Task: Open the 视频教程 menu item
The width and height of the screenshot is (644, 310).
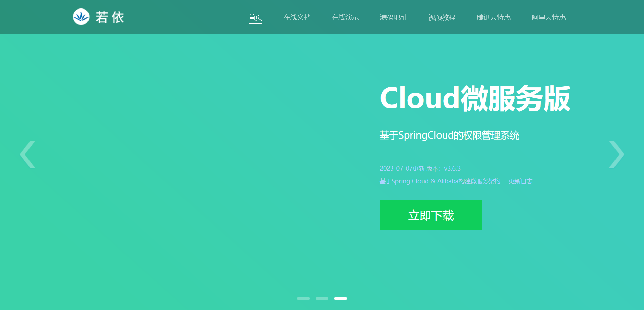Action: click(442, 17)
